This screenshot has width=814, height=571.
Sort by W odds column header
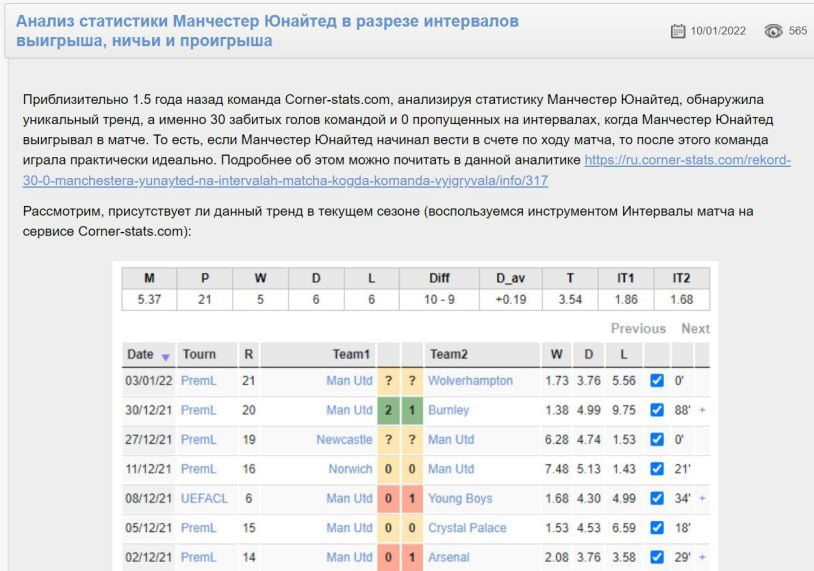(557, 355)
